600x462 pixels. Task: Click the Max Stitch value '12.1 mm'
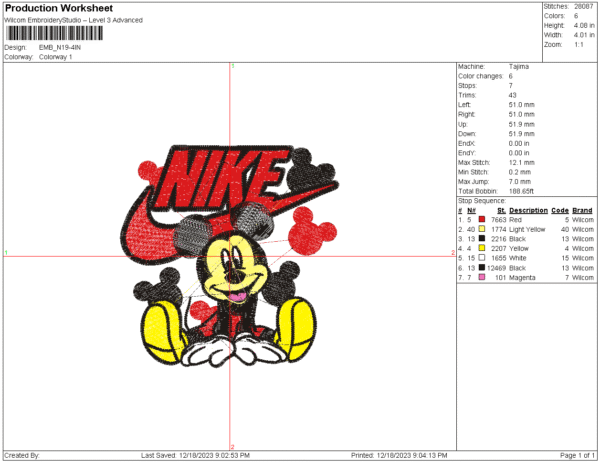tap(522, 162)
